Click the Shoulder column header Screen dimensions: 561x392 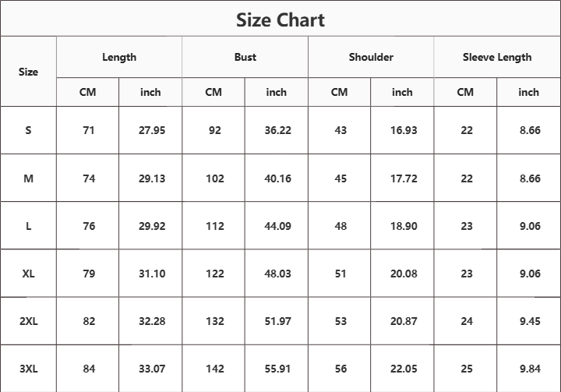tap(371, 57)
